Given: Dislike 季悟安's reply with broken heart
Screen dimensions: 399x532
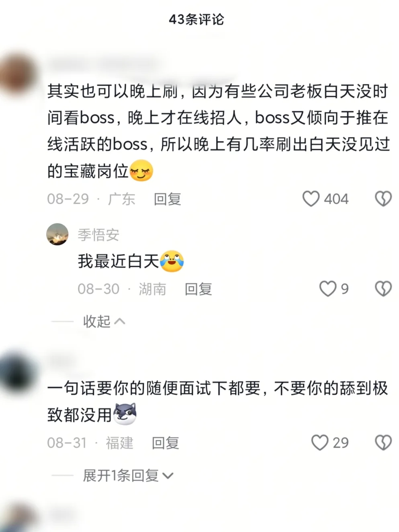Looking at the screenshot, I should tap(383, 289).
